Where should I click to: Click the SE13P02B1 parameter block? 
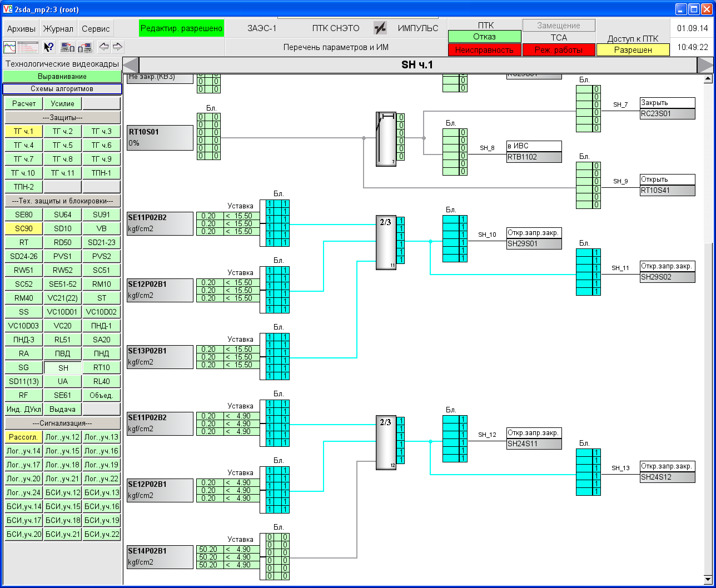pos(160,356)
